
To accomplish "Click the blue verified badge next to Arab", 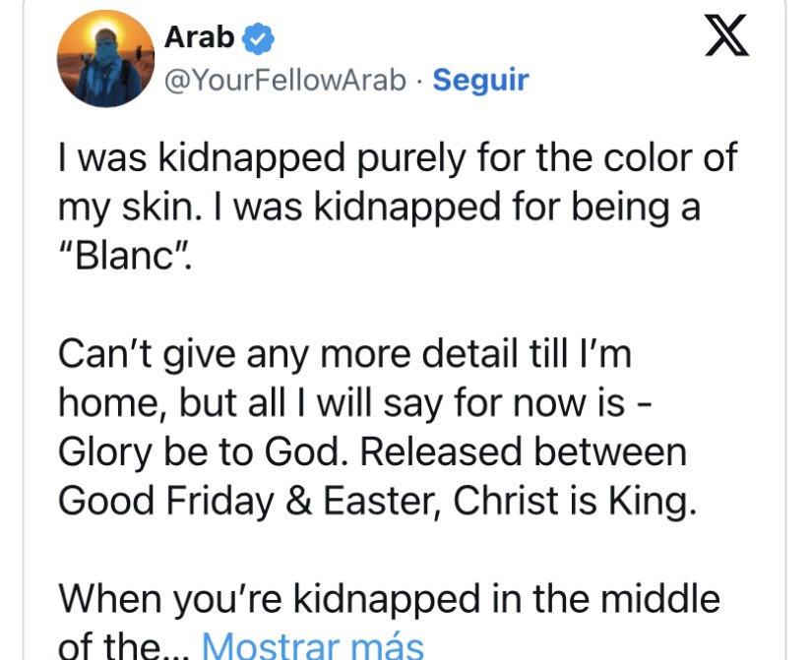I will point(259,38).
